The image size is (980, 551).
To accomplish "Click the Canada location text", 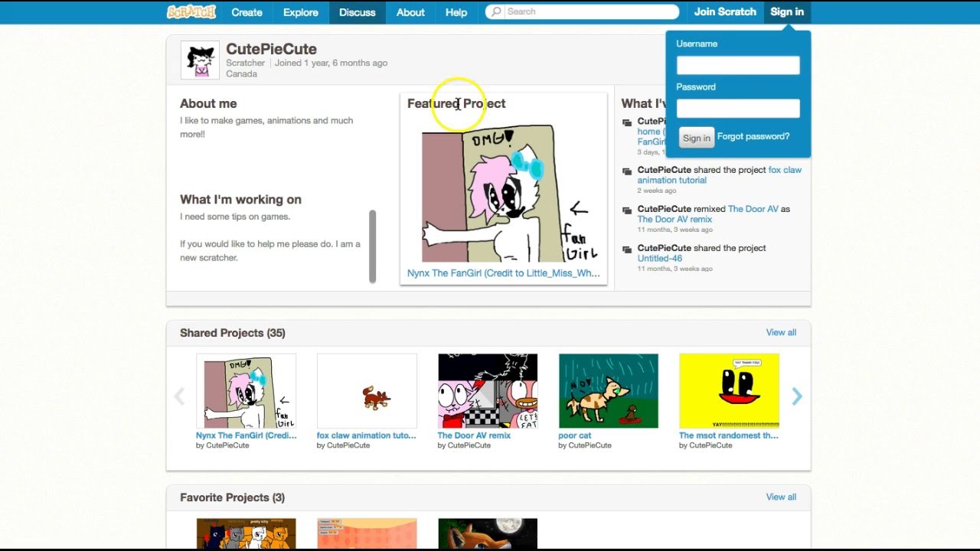I will (x=241, y=73).
